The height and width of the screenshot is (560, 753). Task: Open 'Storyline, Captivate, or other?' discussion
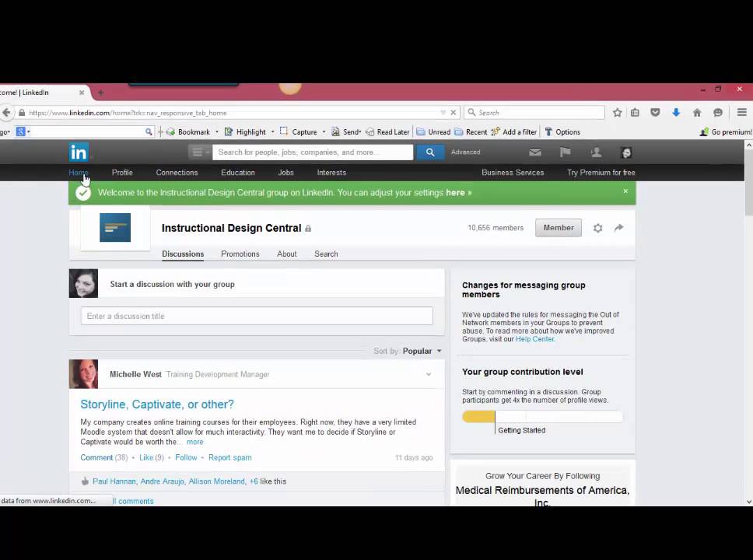(157, 404)
